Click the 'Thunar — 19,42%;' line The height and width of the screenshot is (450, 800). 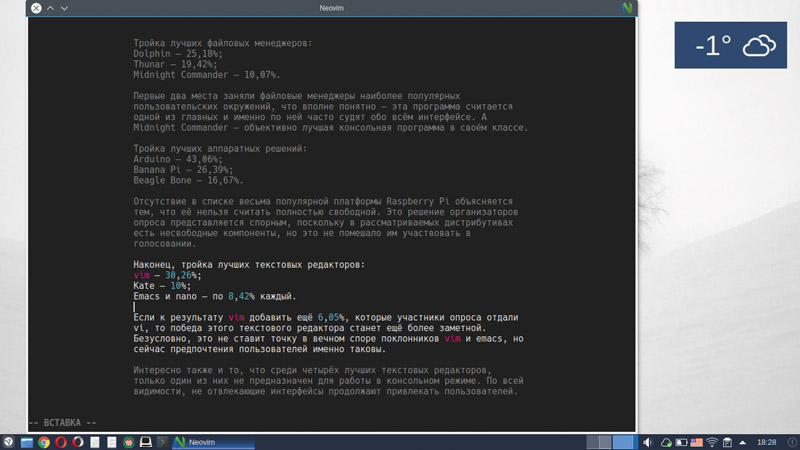[175, 64]
